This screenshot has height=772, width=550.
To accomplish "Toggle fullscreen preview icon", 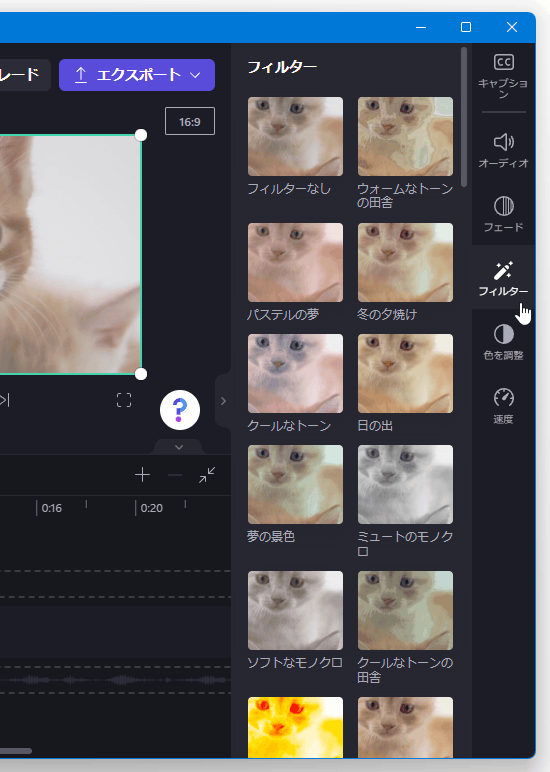I will click(x=124, y=400).
